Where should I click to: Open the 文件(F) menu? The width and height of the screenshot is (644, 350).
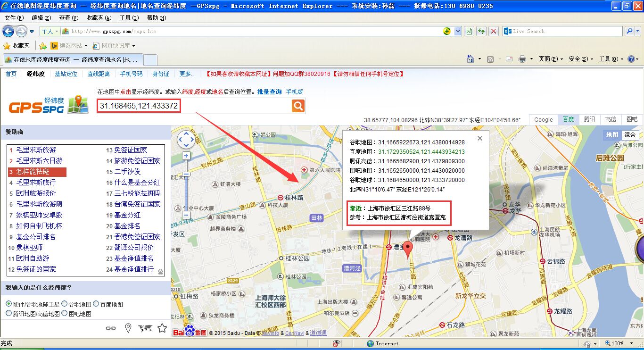coord(14,18)
